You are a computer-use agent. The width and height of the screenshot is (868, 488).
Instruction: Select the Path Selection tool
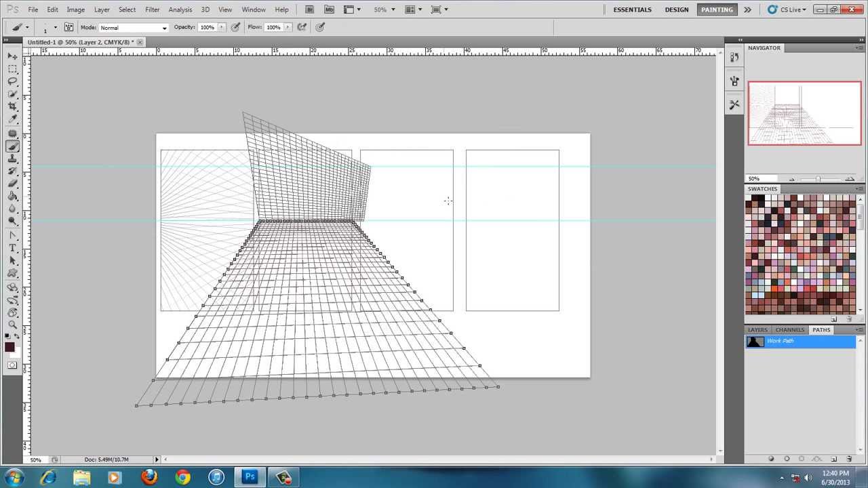[x=12, y=261]
